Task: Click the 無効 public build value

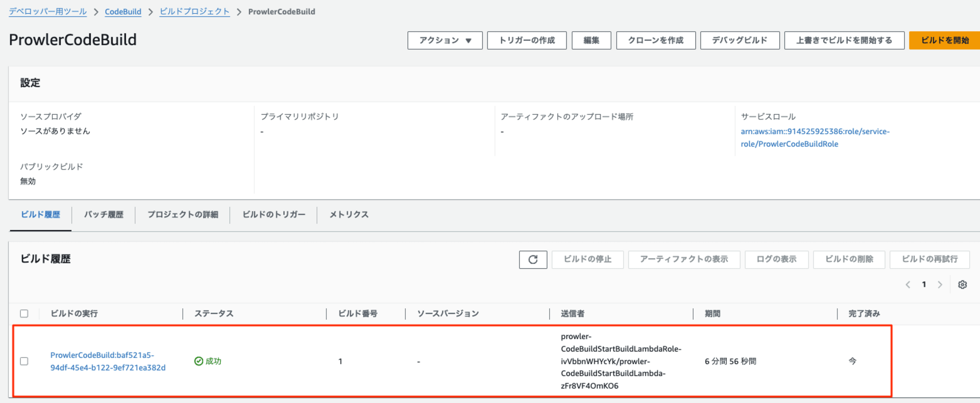Action: coord(28,181)
